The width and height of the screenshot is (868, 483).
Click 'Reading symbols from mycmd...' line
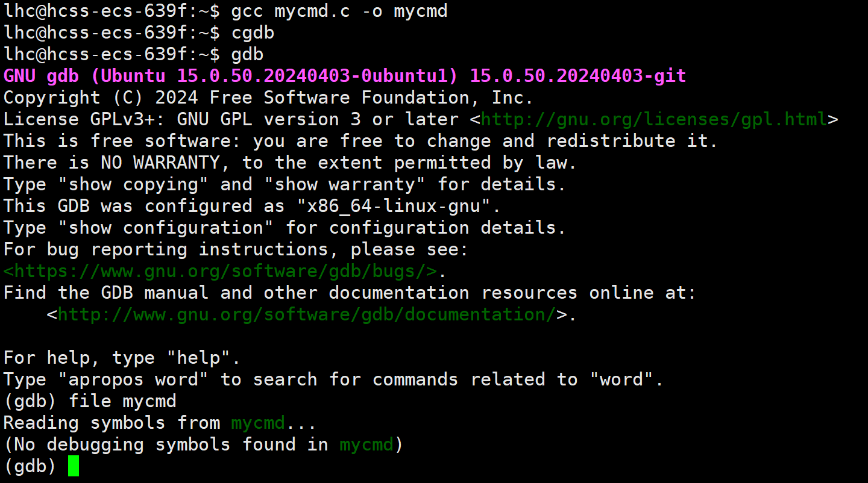point(160,423)
